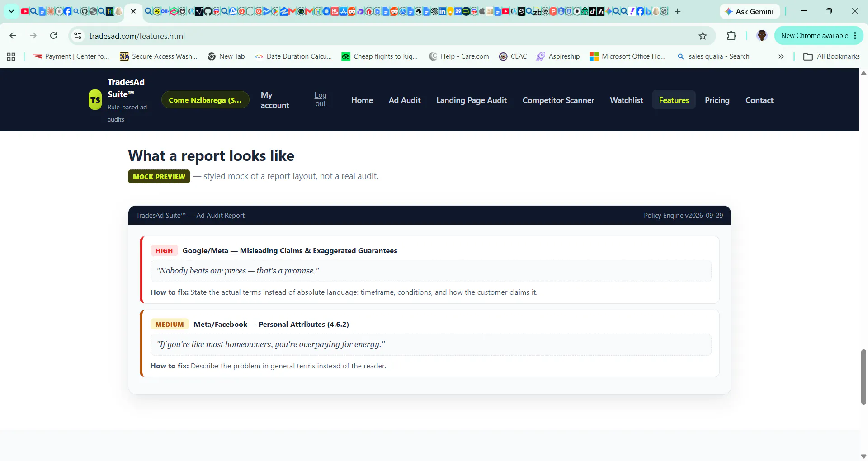Image resolution: width=868 pixels, height=461 pixels.
Task: Reload the tradesad.com page
Action: click(53, 36)
